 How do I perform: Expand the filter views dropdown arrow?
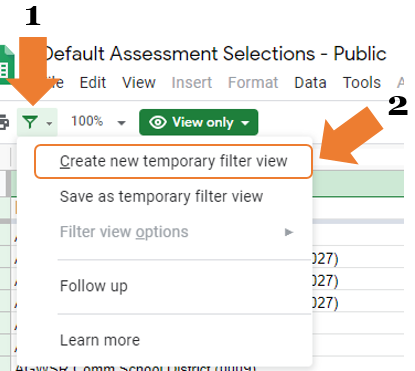(x=49, y=124)
